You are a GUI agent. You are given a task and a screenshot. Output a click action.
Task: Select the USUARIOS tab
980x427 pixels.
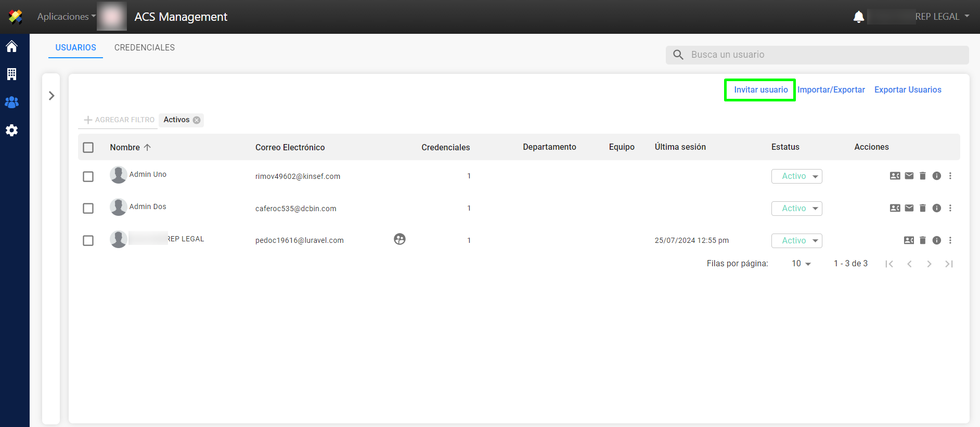[x=75, y=47]
